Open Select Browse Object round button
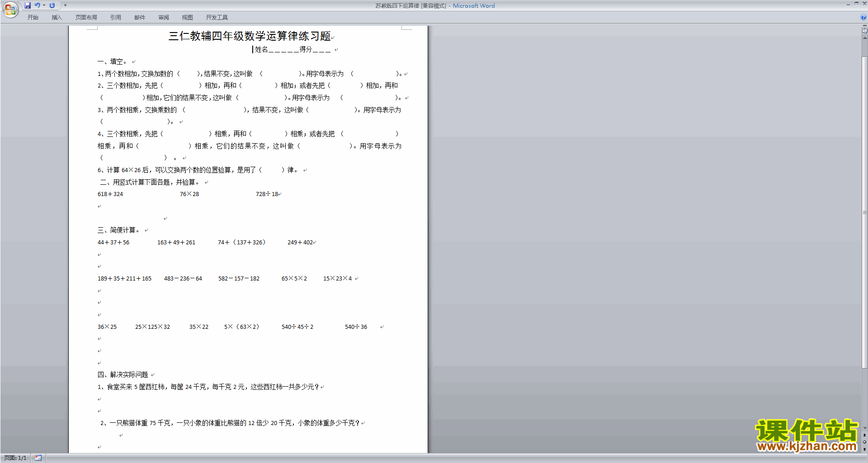Screen dimensions: 868x463 pyautogui.click(x=864, y=442)
